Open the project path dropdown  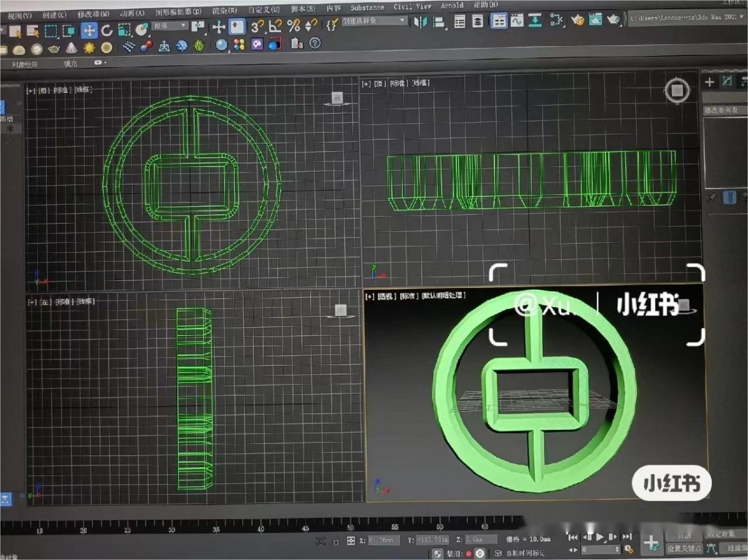(688, 19)
